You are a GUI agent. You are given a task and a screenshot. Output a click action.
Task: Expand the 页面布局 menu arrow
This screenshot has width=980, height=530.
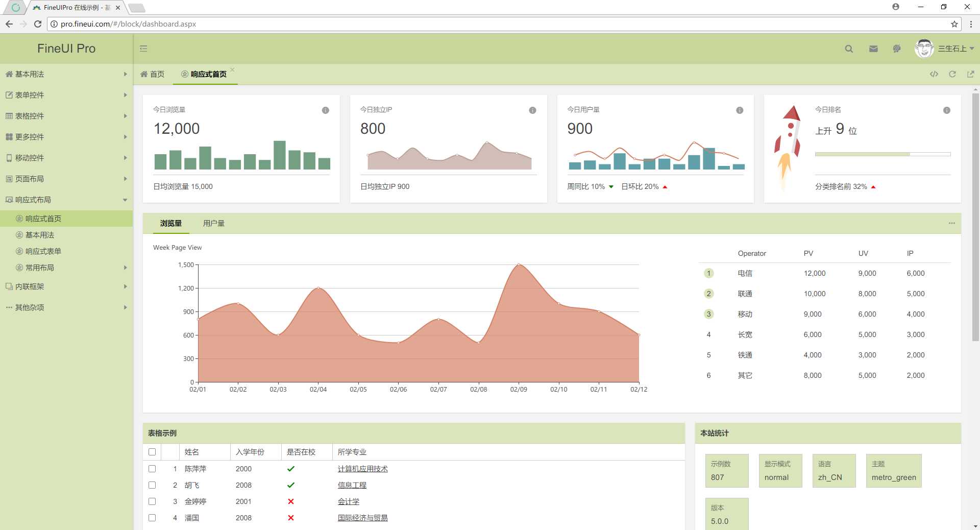coord(125,179)
